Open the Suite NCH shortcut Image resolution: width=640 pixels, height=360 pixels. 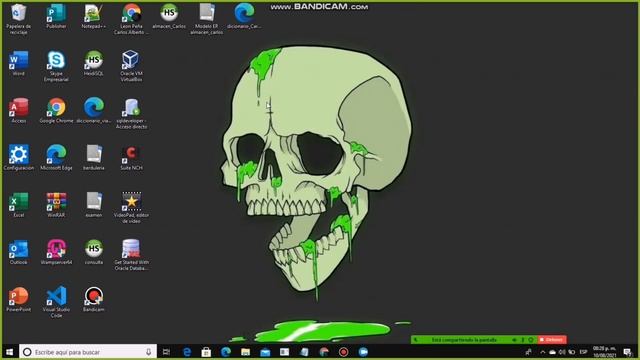(x=131, y=158)
